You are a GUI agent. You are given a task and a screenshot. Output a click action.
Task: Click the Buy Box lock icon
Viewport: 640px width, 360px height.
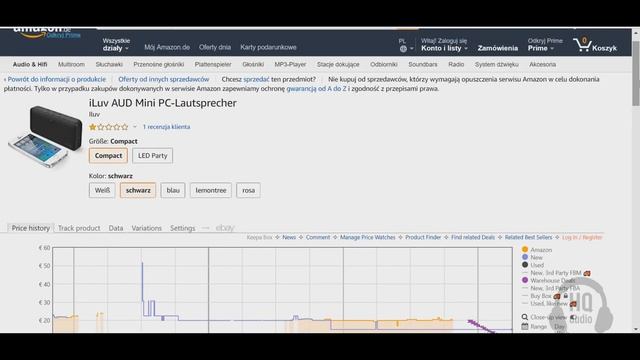[566, 296]
